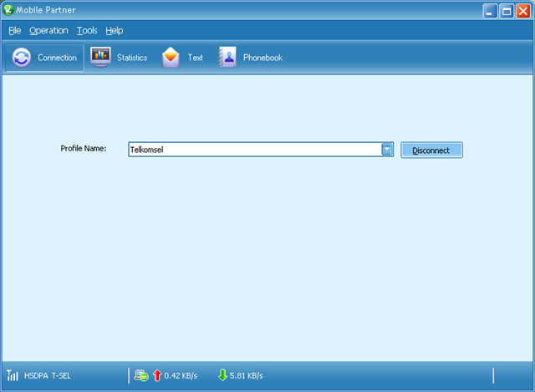The width and height of the screenshot is (535, 392).
Task: Select the Connection tab label
Action: pos(58,58)
